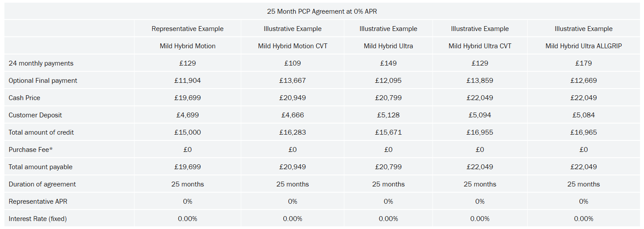644x229 pixels.
Task: Click the Representative APR row label
Action: point(38,202)
